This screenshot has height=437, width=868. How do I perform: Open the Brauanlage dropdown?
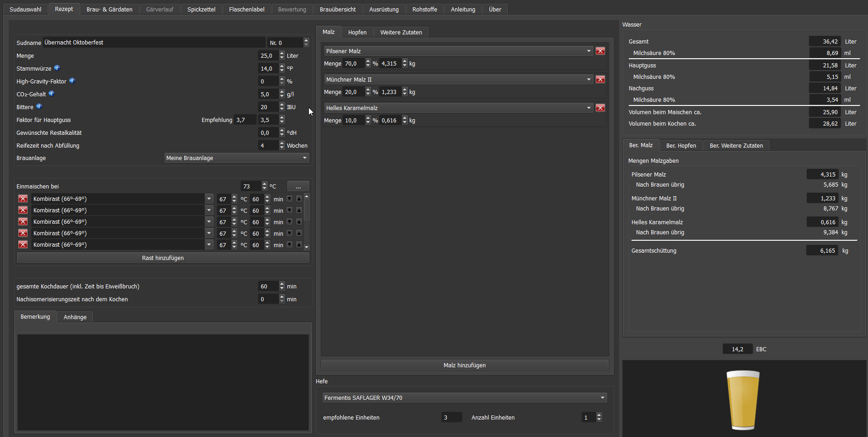pos(236,158)
